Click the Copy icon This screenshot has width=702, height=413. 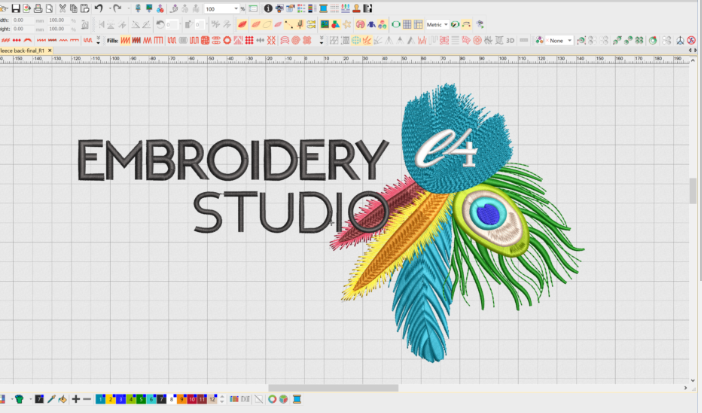click(73, 9)
